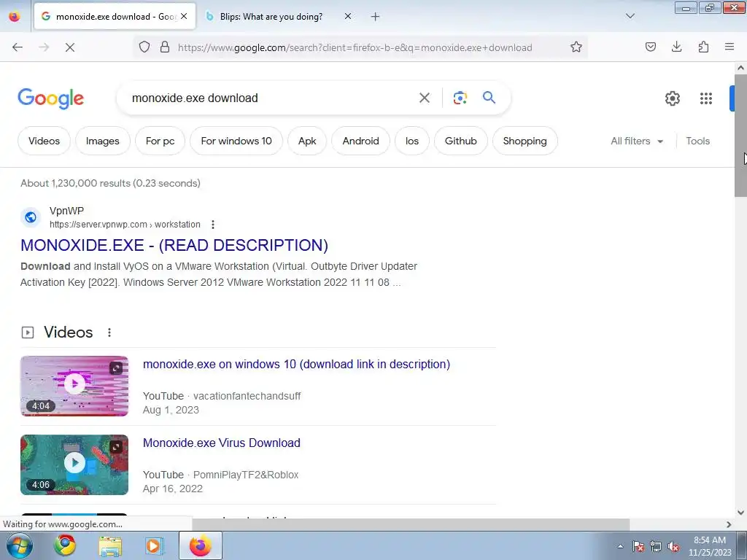Click the vertical scrollbar up arrow
Image resolution: width=747 pixels, height=560 pixels.
click(x=740, y=68)
